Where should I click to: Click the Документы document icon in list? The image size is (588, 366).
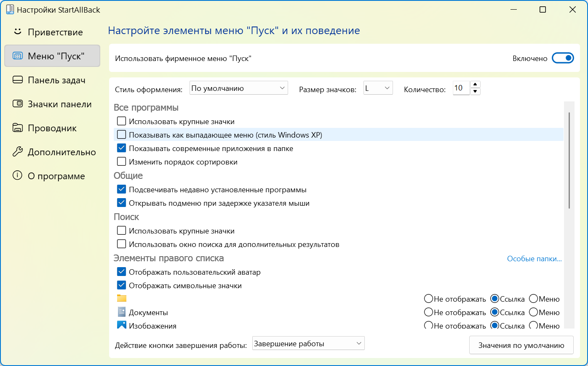tap(122, 312)
